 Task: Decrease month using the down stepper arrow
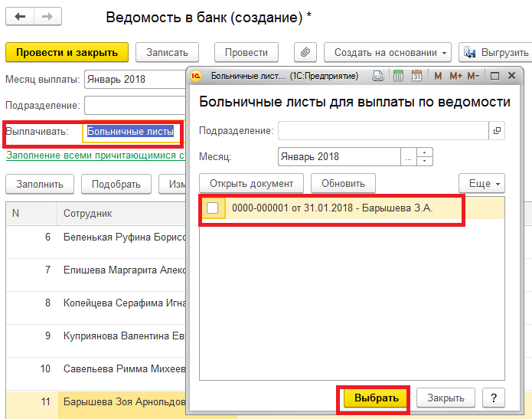[424, 161]
